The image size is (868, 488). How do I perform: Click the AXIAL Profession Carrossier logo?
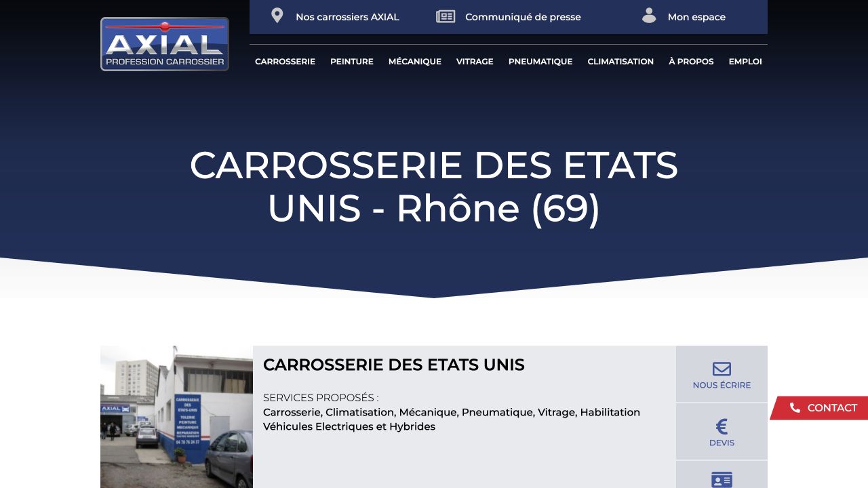(165, 44)
